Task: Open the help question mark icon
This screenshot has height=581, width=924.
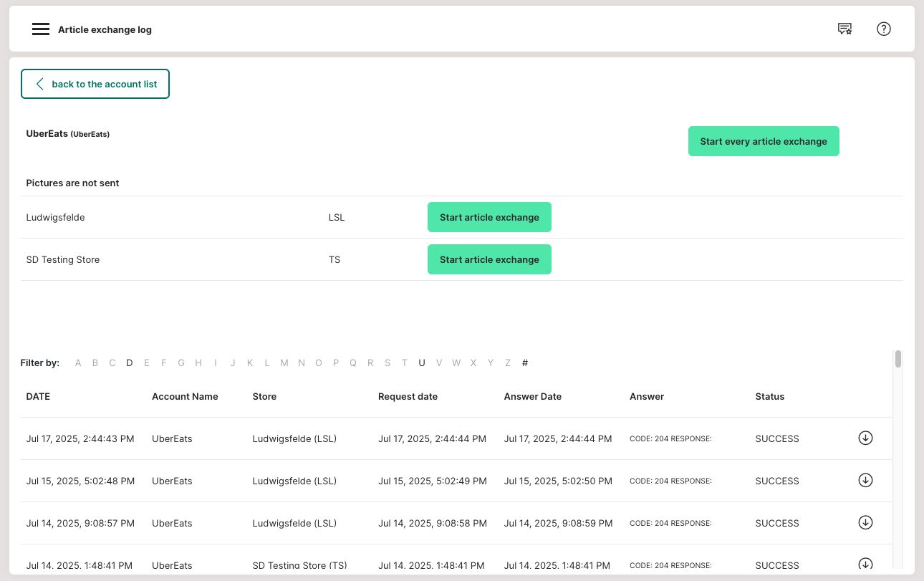Action: (x=884, y=29)
